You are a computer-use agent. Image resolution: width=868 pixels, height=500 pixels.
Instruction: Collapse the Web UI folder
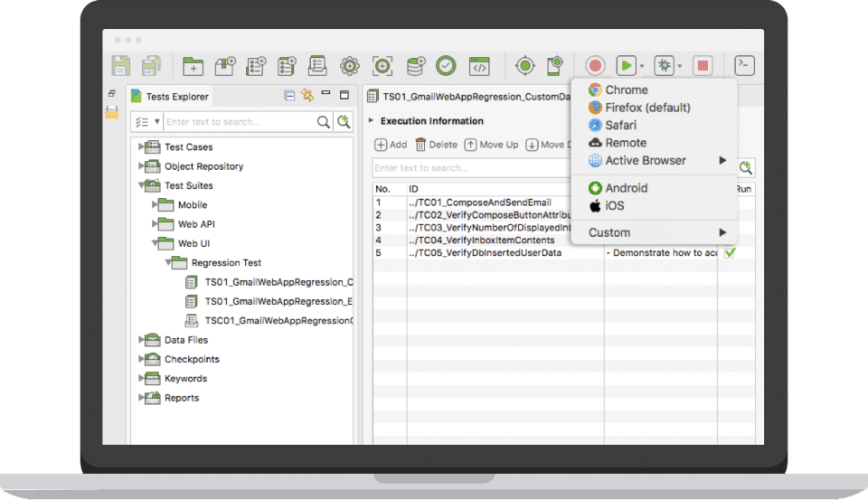[155, 243]
